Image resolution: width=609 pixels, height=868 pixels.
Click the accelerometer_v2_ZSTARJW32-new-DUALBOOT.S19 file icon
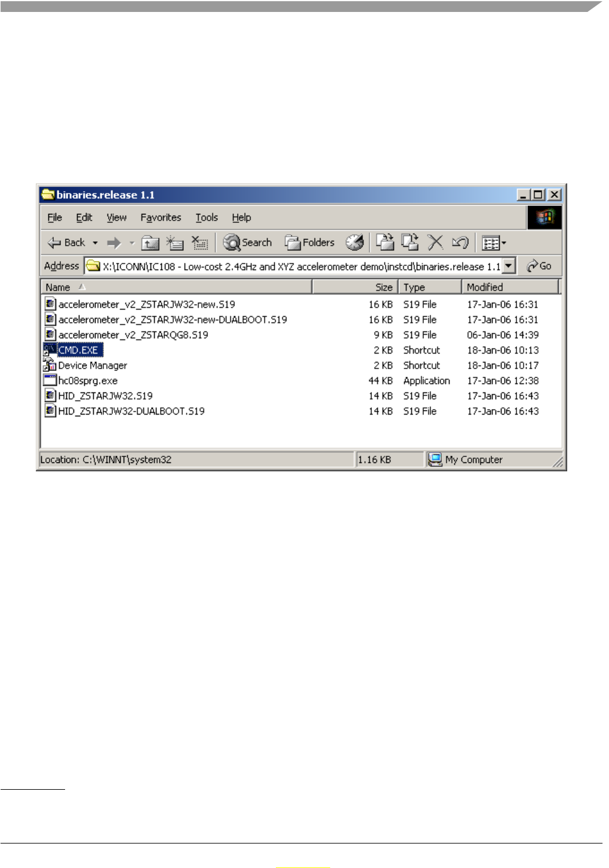coord(50,319)
